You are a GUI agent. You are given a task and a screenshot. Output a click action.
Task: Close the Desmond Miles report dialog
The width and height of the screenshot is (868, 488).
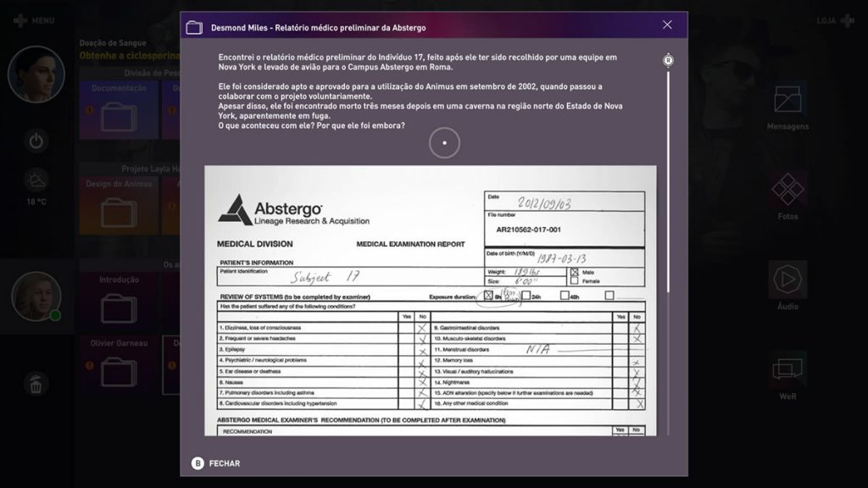pyautogui.click(x=667, y=25)
